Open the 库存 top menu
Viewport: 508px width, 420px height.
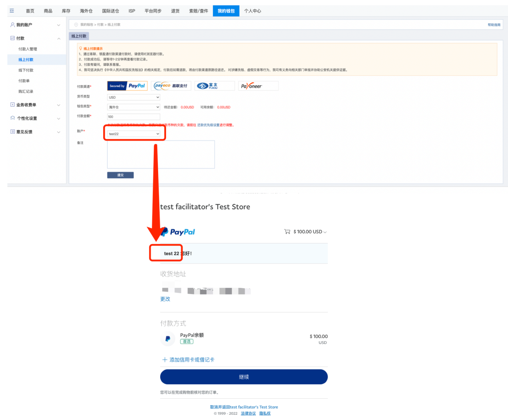pos(66,11)
